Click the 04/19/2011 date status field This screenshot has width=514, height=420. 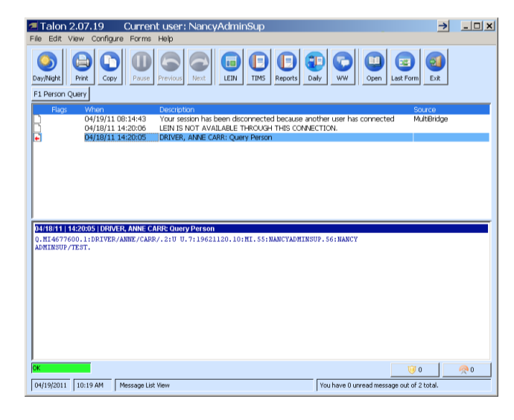(51, 386)
